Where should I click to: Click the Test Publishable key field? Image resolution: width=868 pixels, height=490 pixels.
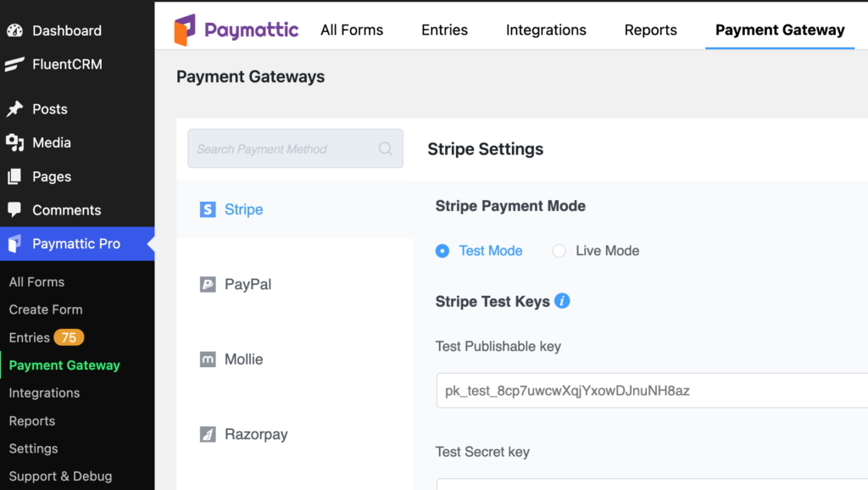[x=652, y=390]
